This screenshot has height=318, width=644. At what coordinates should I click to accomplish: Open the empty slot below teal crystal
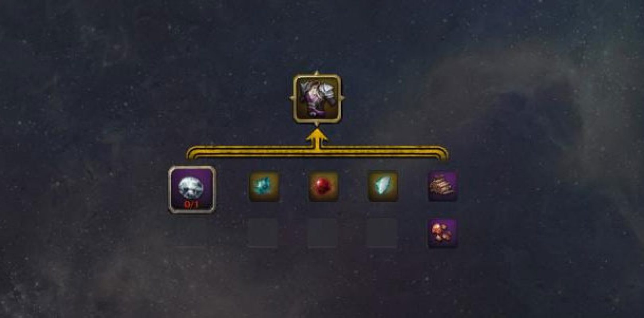coord(263,233)
